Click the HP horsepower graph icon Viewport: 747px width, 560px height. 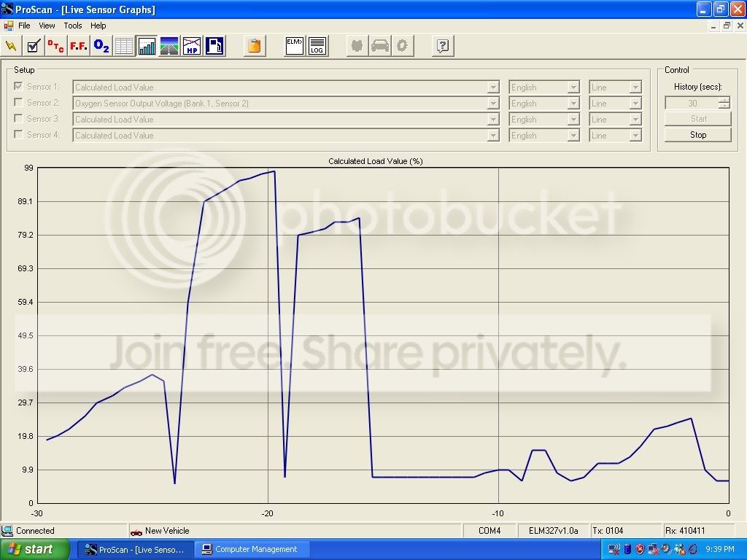192,47
